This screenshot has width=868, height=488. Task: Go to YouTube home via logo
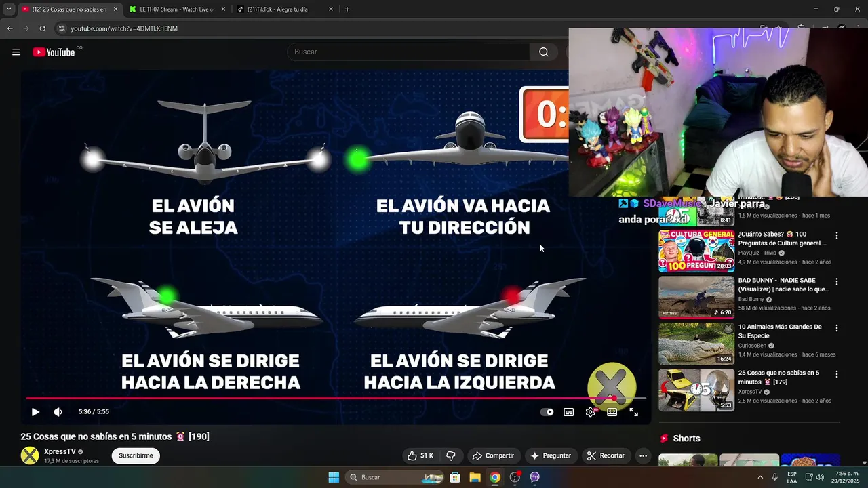(54, 52)
